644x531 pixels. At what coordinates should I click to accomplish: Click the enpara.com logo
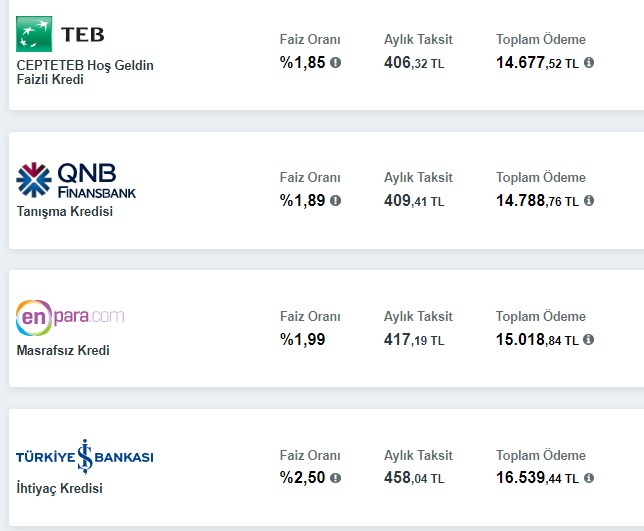pos(70,317)
